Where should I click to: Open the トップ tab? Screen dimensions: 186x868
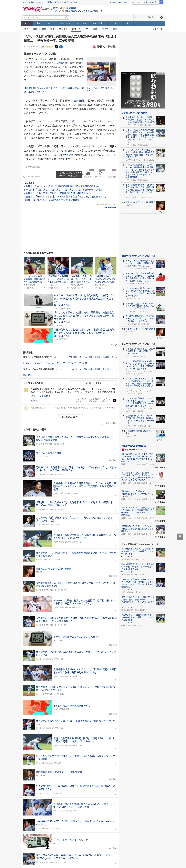point(27,24)
